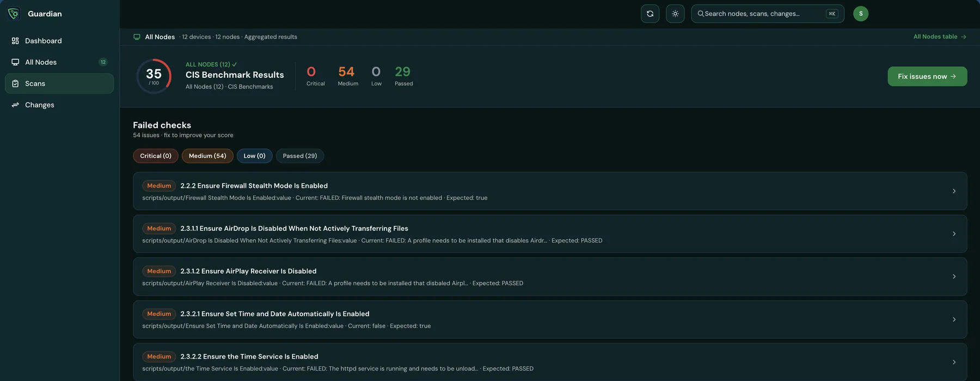Open the user avatar S menu

click(x=861, y=14)
